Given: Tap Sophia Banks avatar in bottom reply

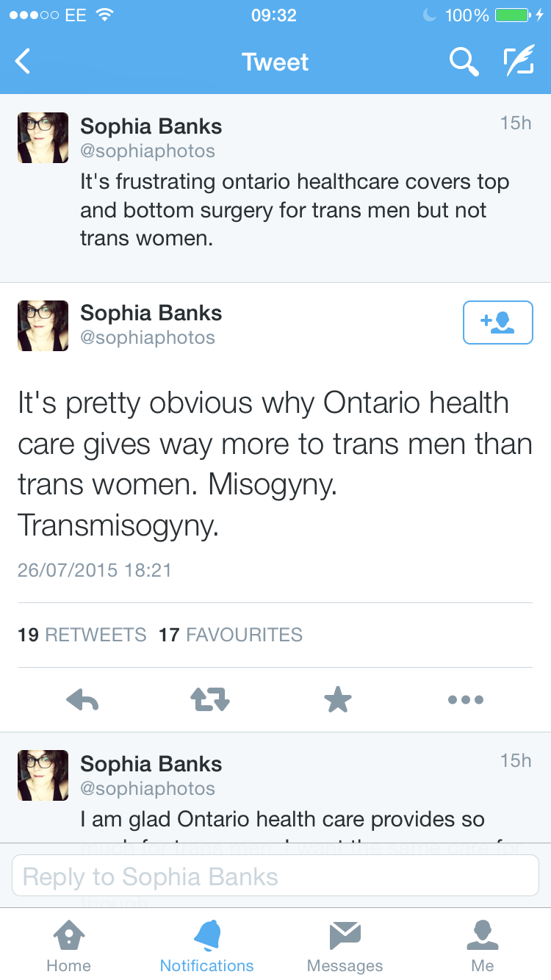Looking at the screenshot, I should click(43, 775).
